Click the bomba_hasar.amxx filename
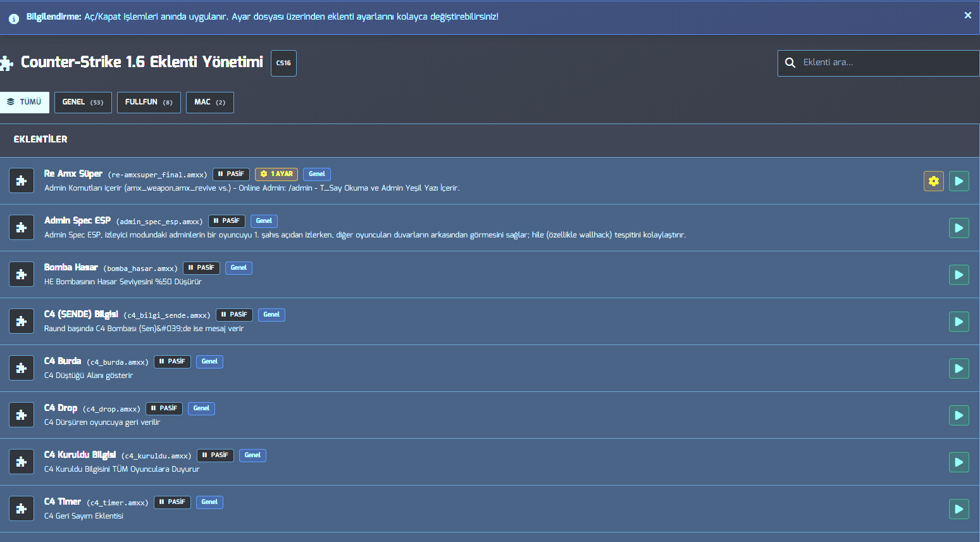The image size is (980, 542). (140, 268)
